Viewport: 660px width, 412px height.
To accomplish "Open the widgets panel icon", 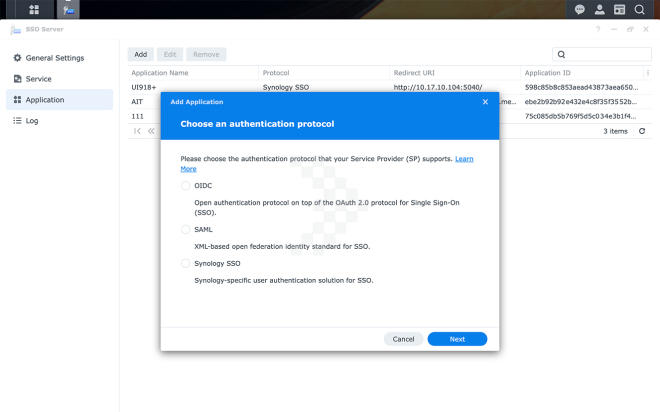I will pyautogui.click(x=619, y=10).
